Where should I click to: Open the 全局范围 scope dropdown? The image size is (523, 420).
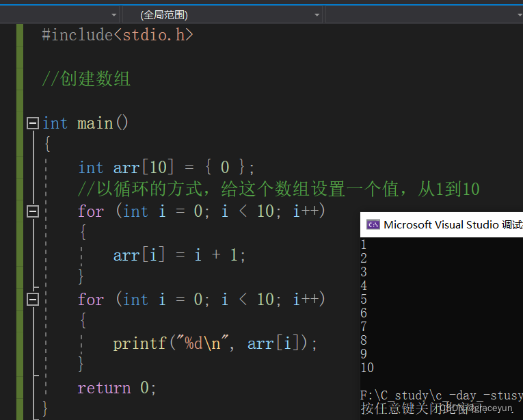pyautogui.click(x=222, y=15)
